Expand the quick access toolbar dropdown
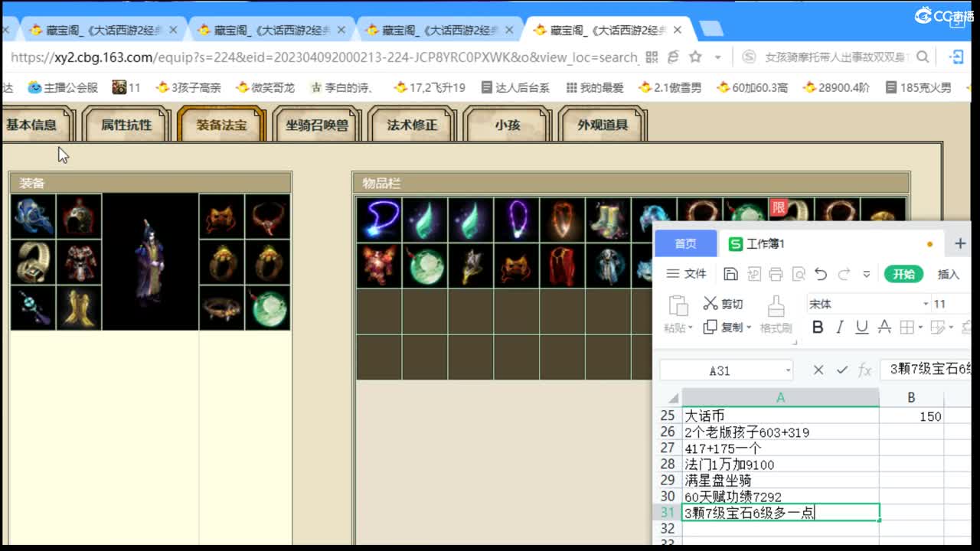 pyautogui.click(x=867, y=274)
